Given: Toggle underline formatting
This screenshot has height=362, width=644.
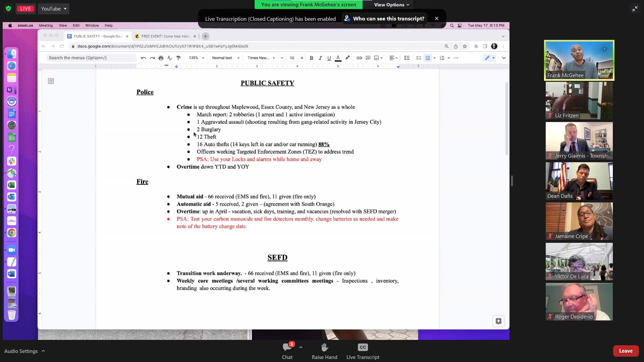Looking at the screenshot, I should (x=329, y=58).
